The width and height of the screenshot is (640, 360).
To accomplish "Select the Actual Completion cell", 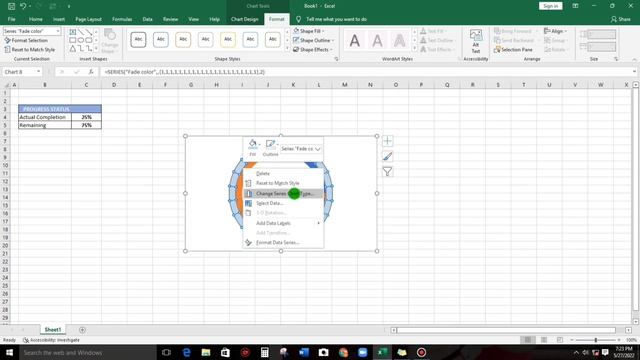I will pyautogui.click(x=45, y=117).
